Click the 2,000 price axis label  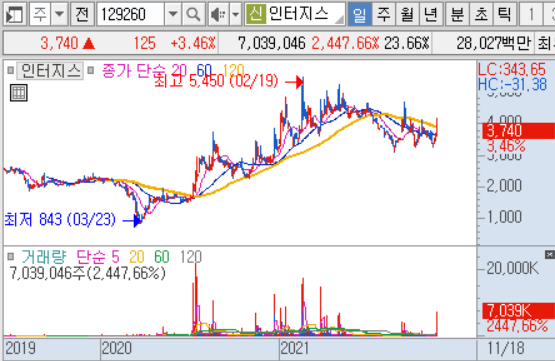[504, 185]
